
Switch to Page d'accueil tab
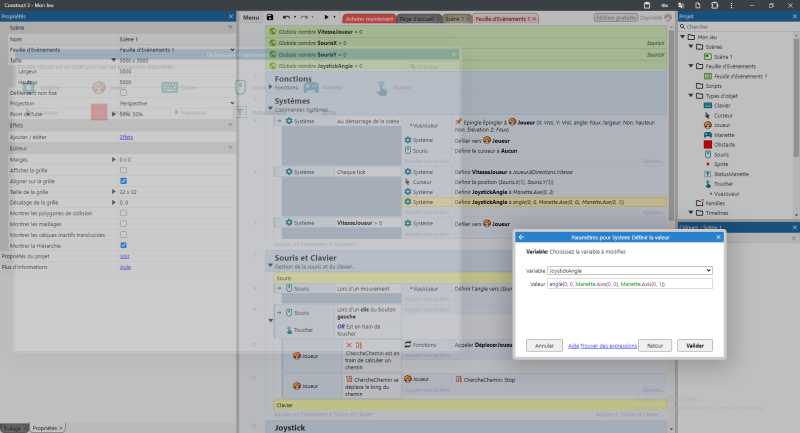pos(416,19)
